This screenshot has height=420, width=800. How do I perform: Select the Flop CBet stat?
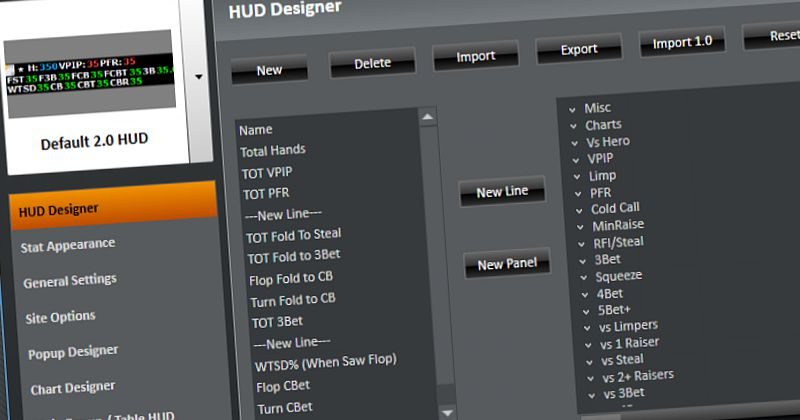283,386
